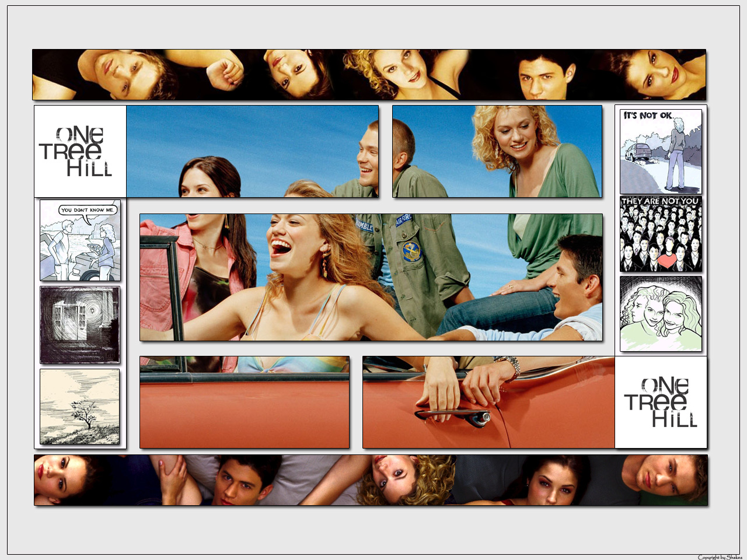Select the red car panel with colorful top
This screenshot has height=560, width=747.
tap(245, 402)
